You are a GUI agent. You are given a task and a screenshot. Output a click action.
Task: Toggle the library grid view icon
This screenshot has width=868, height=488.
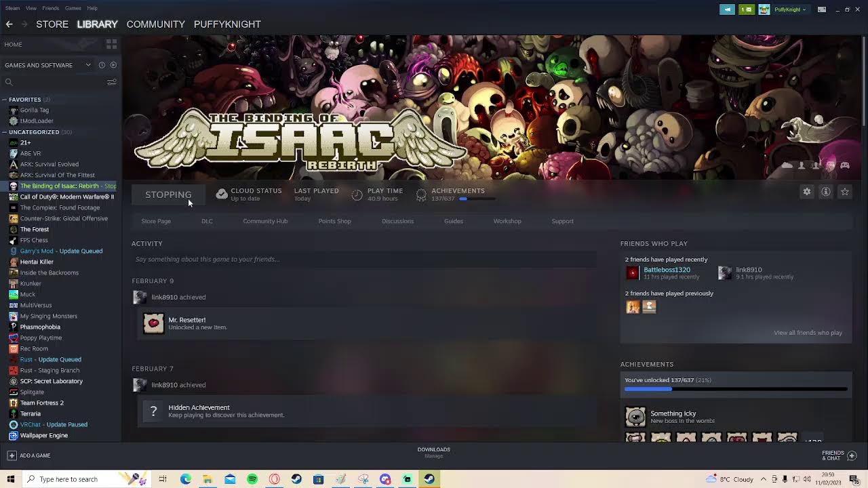pyautogui.click(x=112, y=44)
